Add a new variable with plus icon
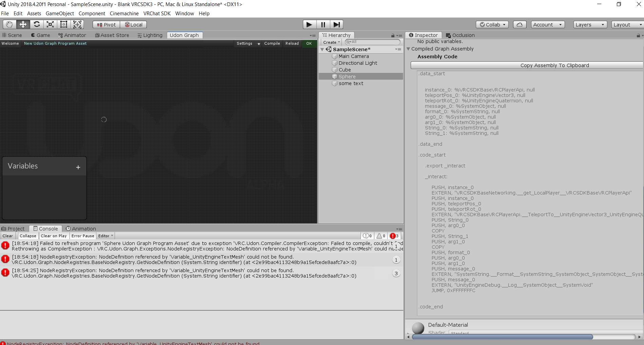Image resolution: width=644 pixels, height=345 pixels. tap(78, 167)
